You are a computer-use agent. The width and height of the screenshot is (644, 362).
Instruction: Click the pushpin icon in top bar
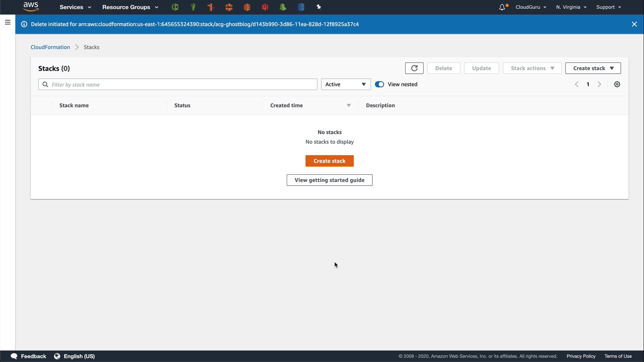point(319,7)
